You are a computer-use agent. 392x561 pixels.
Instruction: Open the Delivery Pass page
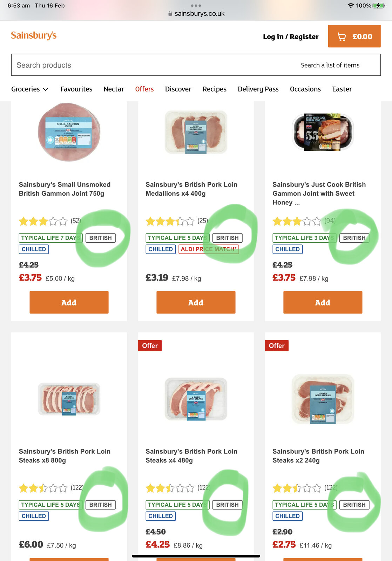click(258, 89)
